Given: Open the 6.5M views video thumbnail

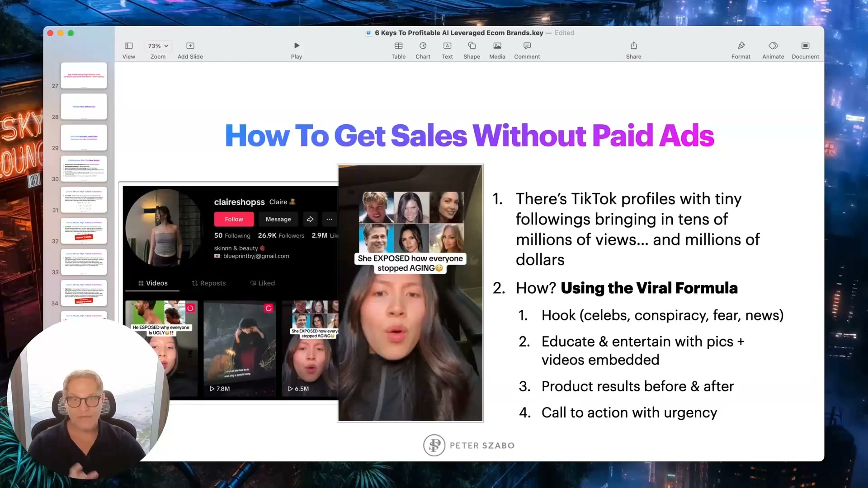Looking at the screenshot, I should tap(310, 349).
